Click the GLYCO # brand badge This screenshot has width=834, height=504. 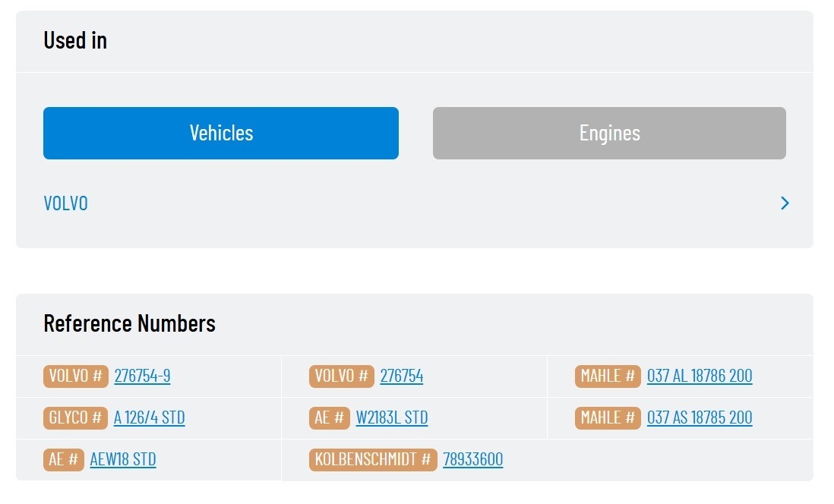(x=75, y=418)
